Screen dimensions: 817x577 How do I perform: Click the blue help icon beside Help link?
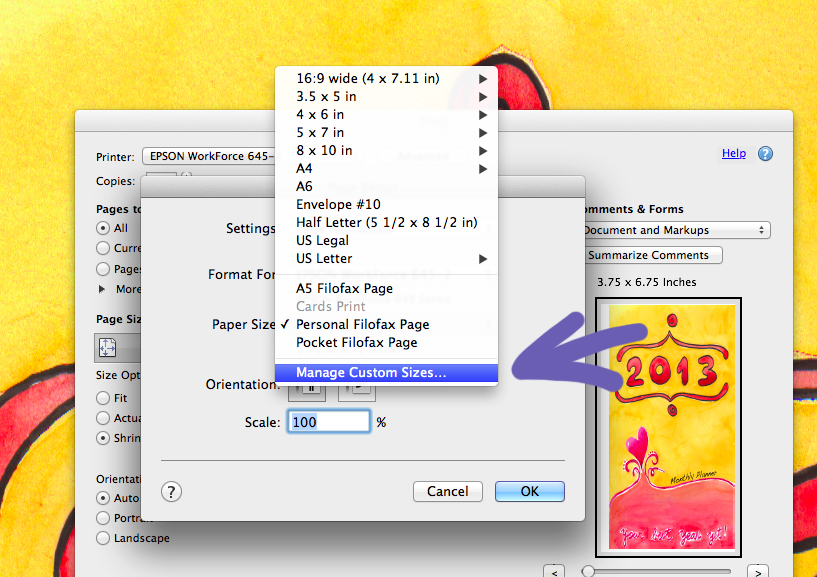click(765, 154)
